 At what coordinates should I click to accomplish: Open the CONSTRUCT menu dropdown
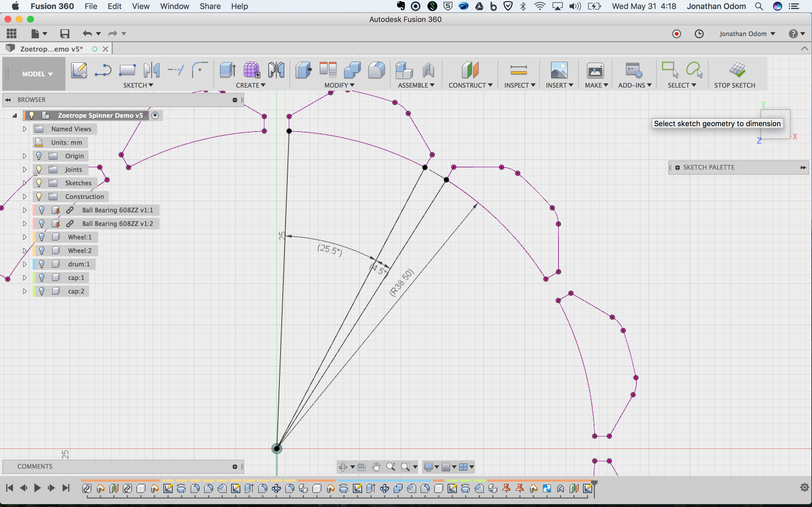(x=470, y=85)
